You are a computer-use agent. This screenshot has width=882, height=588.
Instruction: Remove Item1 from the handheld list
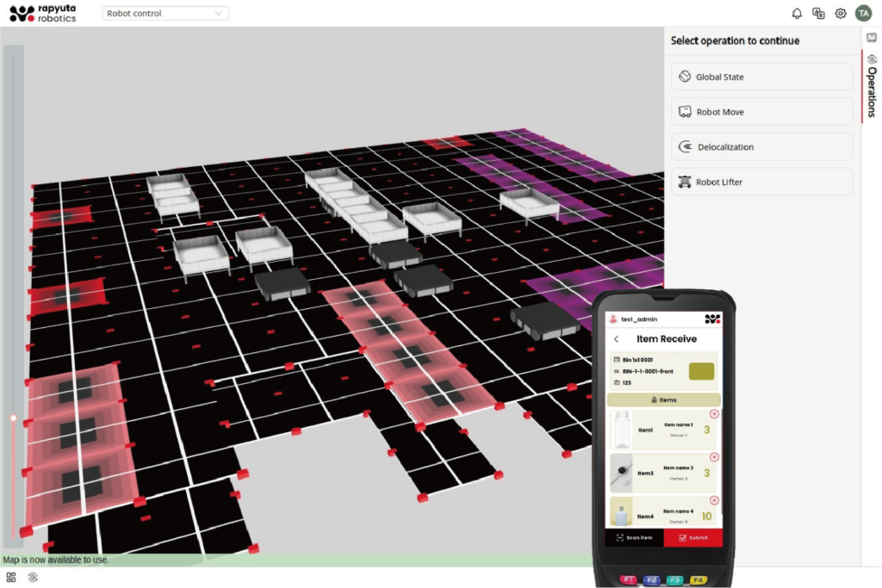coord(714,414)
